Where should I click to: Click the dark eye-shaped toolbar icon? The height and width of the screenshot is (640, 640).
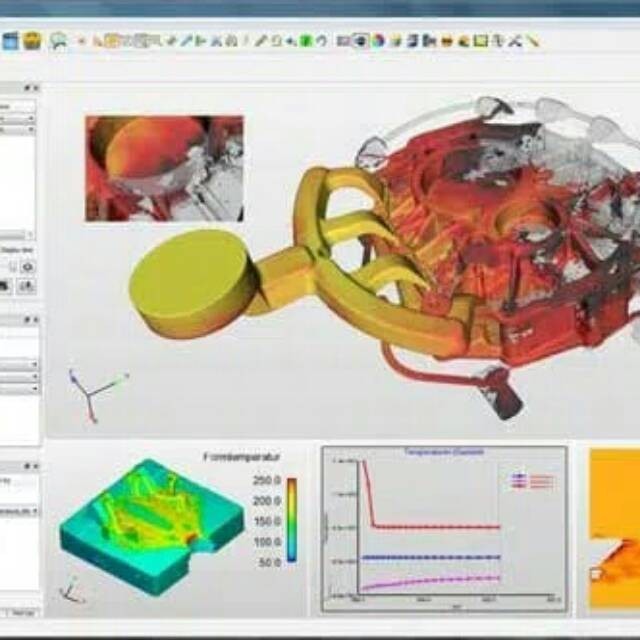pos(360,41)
